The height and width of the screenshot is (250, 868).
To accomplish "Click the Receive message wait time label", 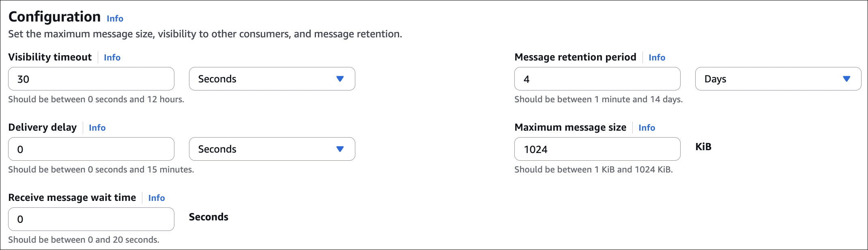I will (x=72, y=198).
